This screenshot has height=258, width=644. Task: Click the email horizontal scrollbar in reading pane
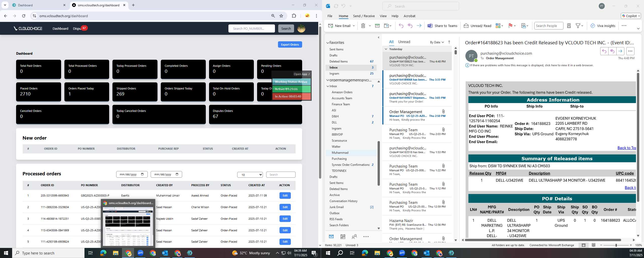click(x=543, y=240)
